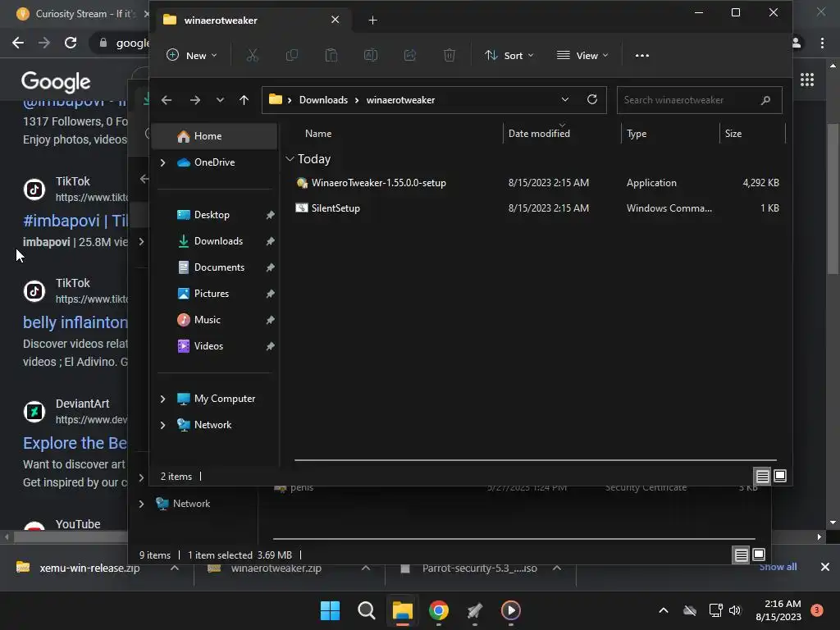The width and height of the screenshot is (840, 630).
Task: Click winaerotweaker in the address path
Action: pyautogui.click(x=400, y=99)
